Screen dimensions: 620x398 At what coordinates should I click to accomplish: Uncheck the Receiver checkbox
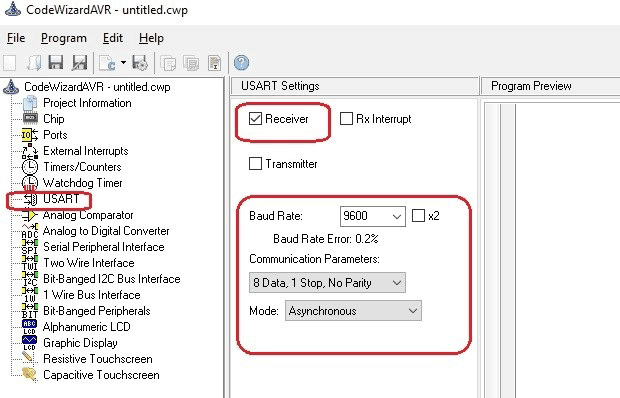pyautogui.click(x=255, y=119)
